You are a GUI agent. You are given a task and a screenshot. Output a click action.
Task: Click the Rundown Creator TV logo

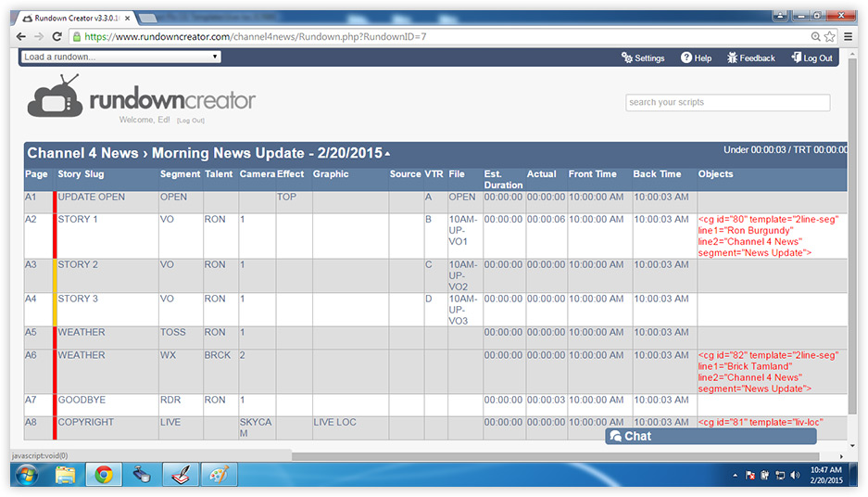[56, 96]
